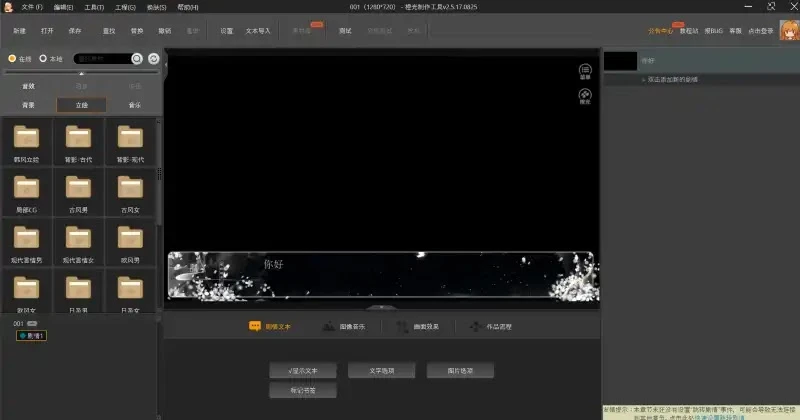The height and width of the screenshot is (420, 800).
Task: Click the 测试 toolbar button
Action: [345, 31]
